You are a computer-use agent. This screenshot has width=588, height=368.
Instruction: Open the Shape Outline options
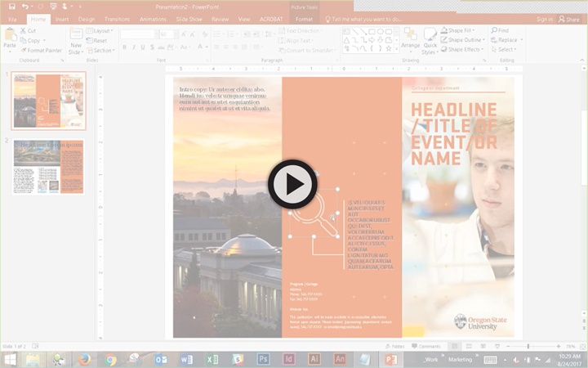[x=463, y=40]
